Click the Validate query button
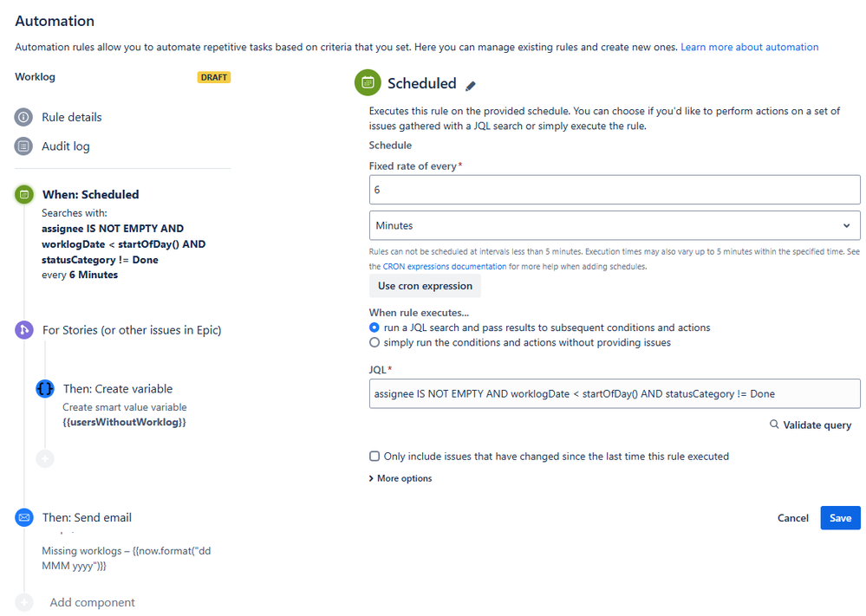 coord(811,425)
